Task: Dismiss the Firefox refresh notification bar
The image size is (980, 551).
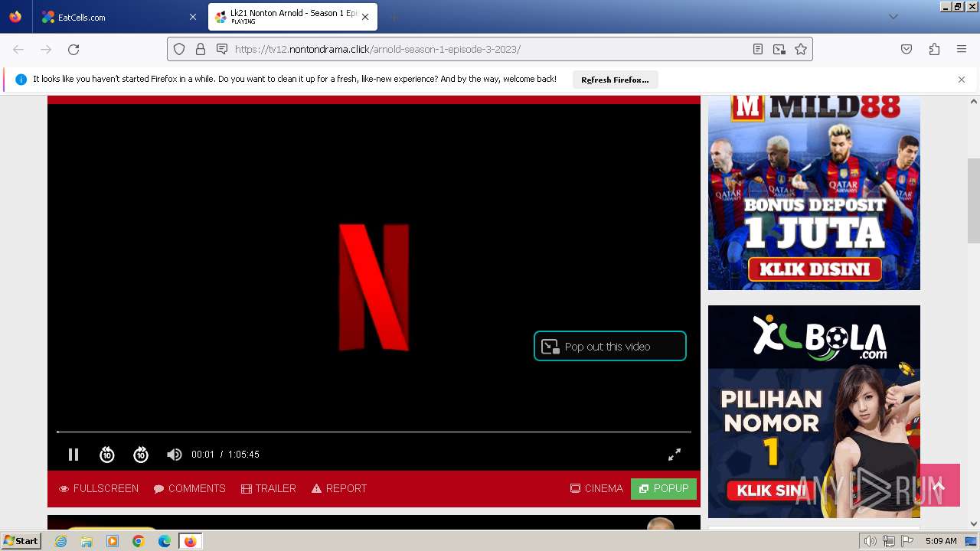Action: [x=962, y=80]
